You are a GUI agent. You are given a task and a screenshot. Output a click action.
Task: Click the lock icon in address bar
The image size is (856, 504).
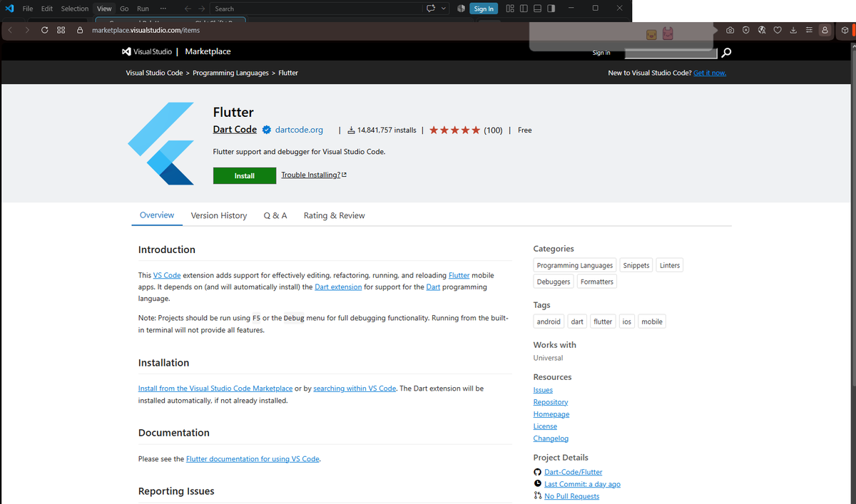coord(80,31)
